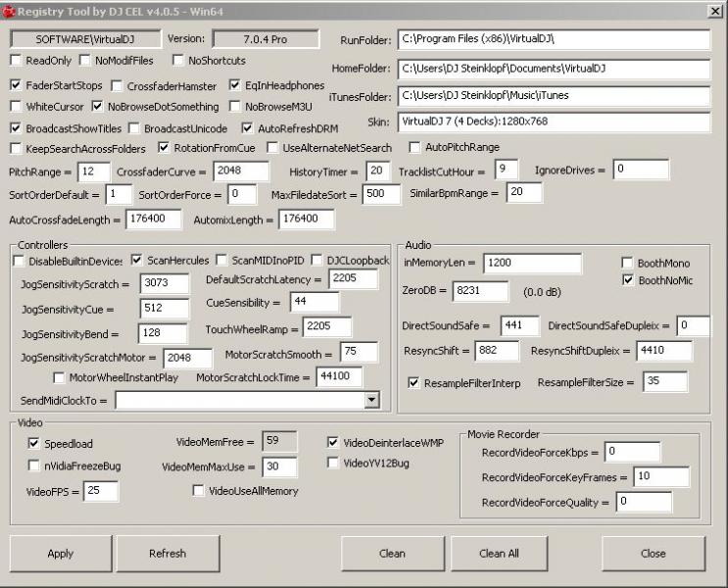
Task: Click the SortOrderDefault field
Action: tap(119, 194)
